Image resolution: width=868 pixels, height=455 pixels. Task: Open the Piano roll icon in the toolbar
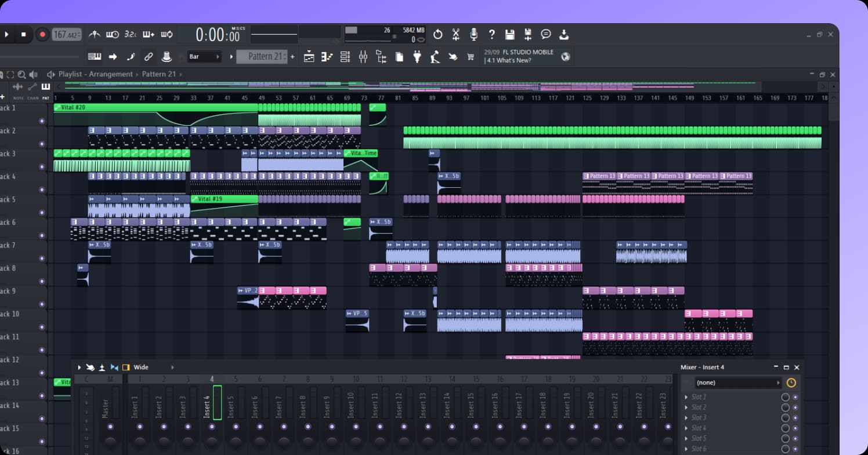coord(325,56)
